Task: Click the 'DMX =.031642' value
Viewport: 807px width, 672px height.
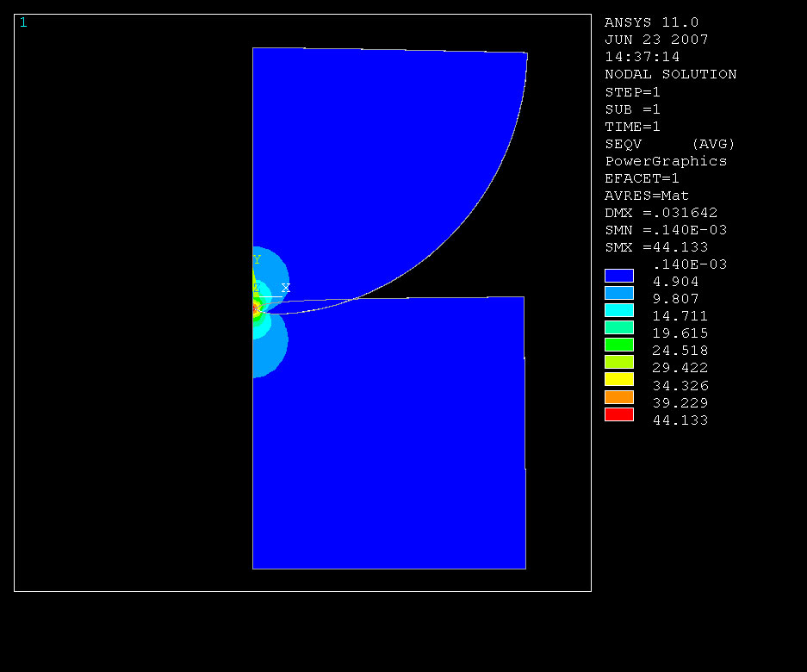Action: (x=661, y=213)
